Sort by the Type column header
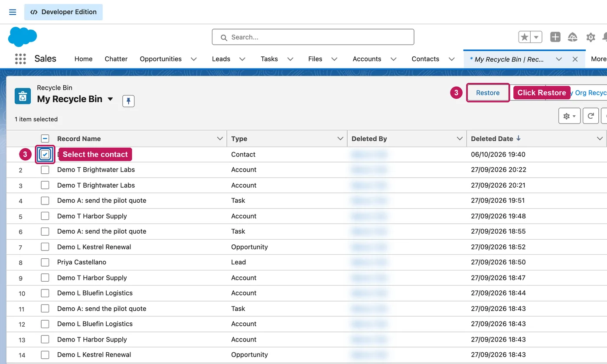The image size is (607, 364). 239,139
